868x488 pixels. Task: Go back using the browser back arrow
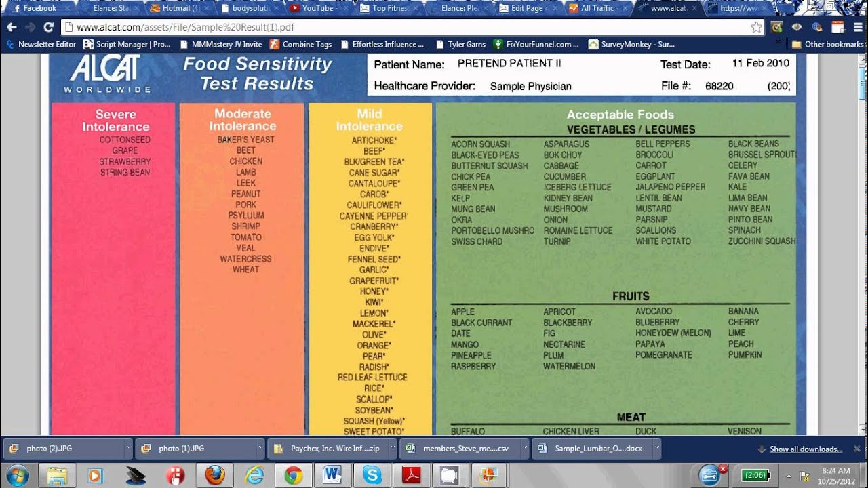(12, 27)
